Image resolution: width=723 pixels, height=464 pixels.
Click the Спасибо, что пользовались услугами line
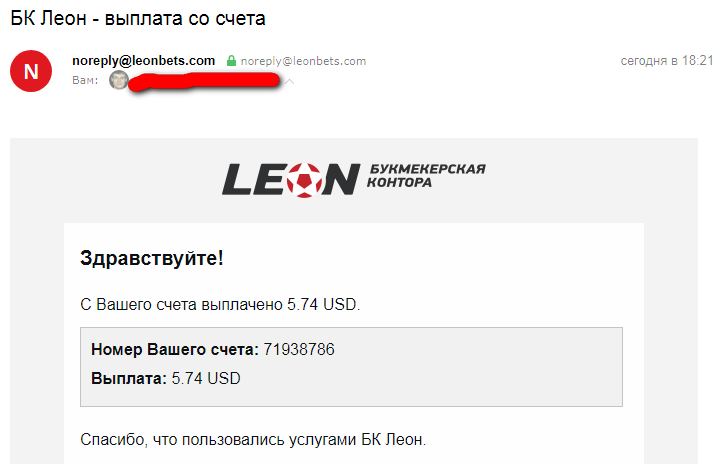pos(253,440)
